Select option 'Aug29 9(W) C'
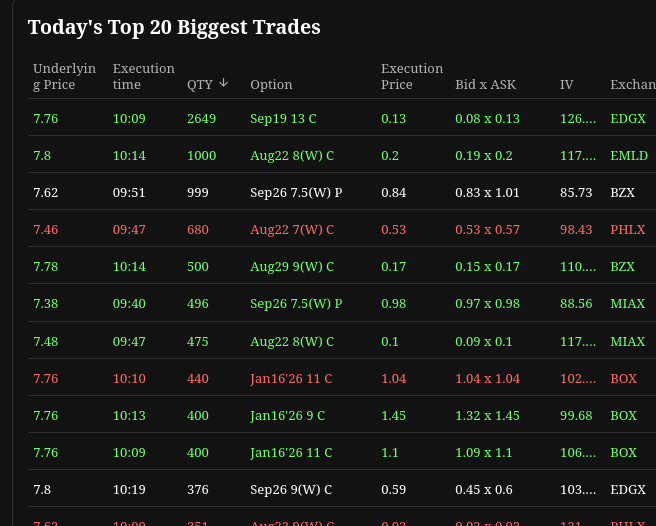The width and height of the screenshot is (656, 526). (x=292, y=267)
